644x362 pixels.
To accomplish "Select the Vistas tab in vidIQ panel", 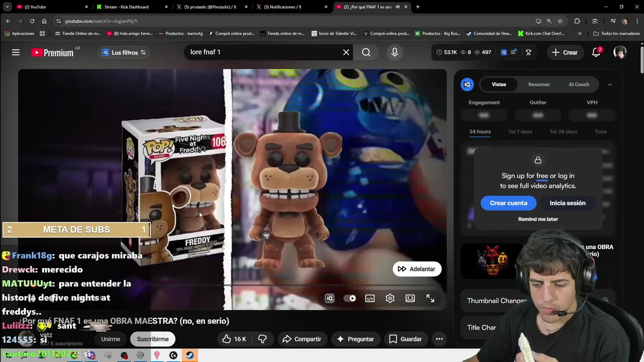I will [499, 84].
